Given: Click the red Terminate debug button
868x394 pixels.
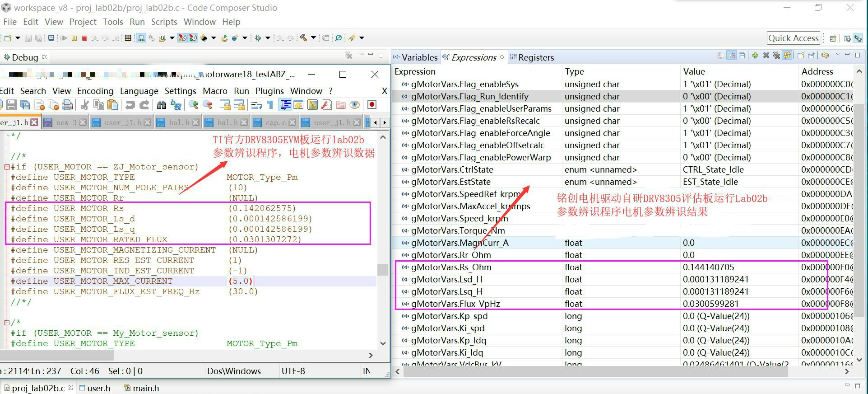Looking at the screenshot, I should 84,38.
